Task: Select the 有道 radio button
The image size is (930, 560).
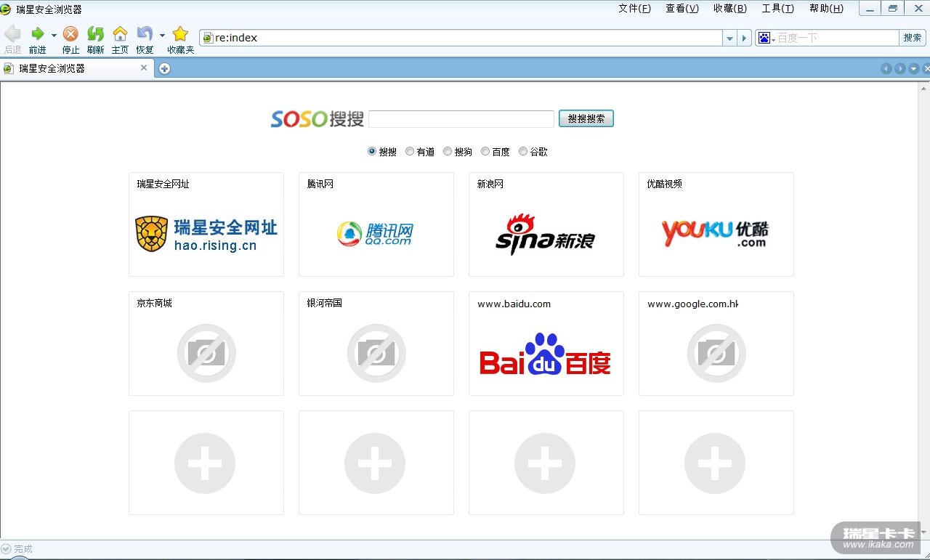Action: tap(410, 151)
